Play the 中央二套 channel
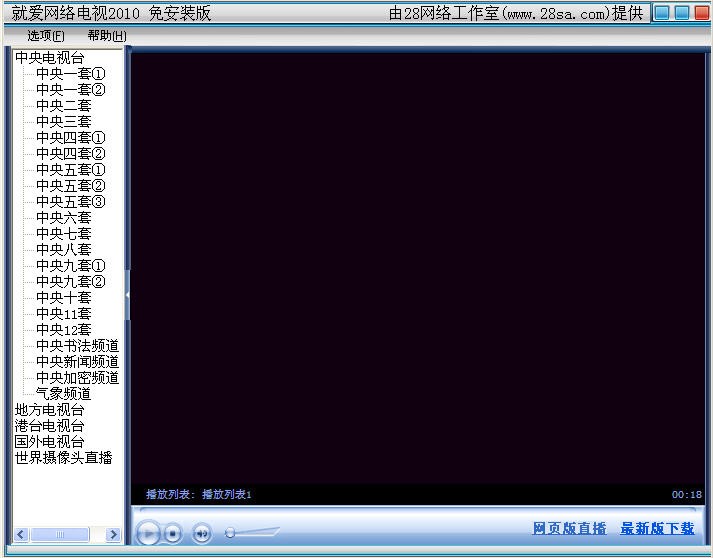 64,106
